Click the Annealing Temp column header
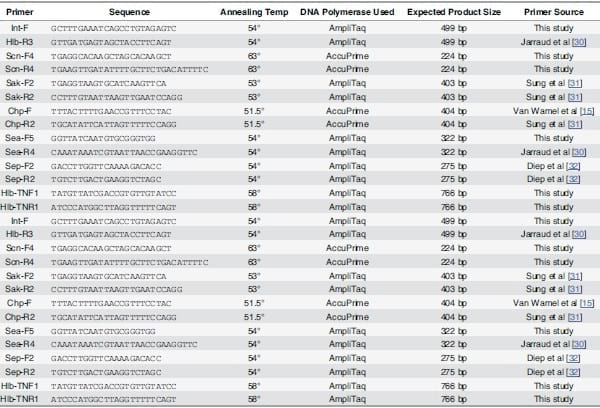The width and height of the screenshot is (600, 408). coord(254,12)
